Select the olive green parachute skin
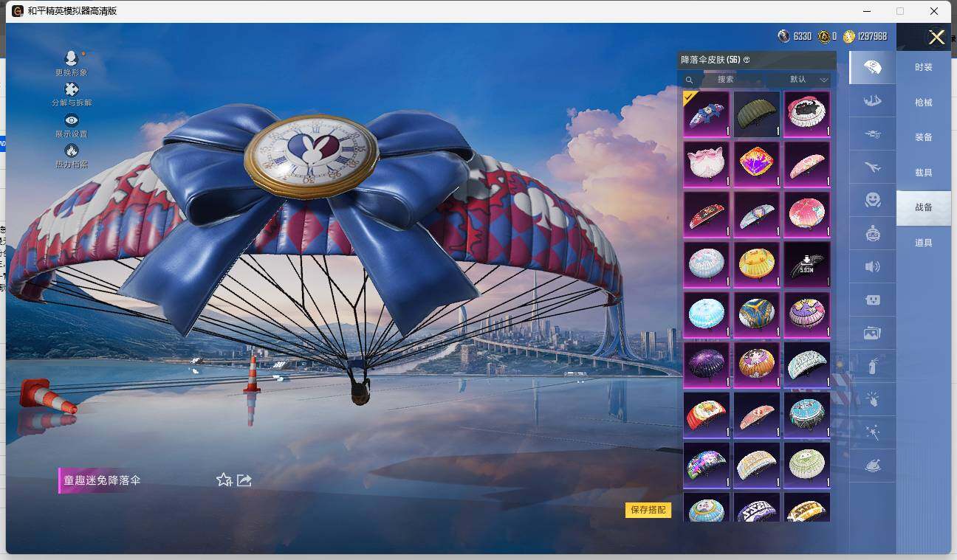 pyautogui.click(x=757, y=114)
